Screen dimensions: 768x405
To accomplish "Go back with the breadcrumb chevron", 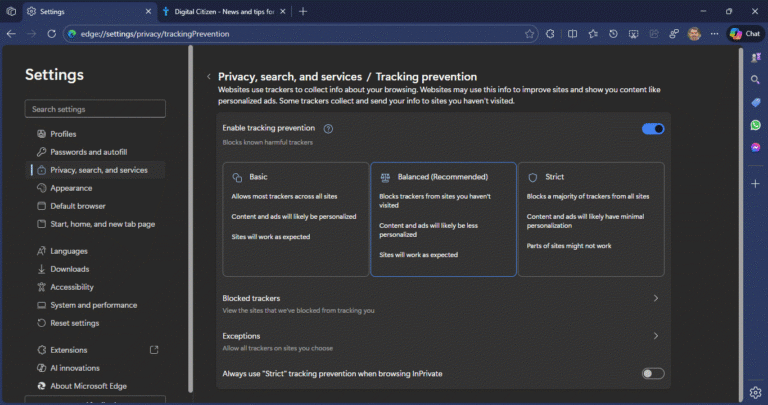I will click(209, 76).
